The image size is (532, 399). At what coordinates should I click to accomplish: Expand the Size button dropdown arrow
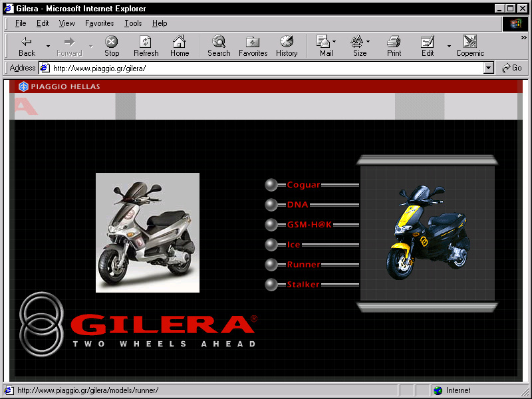368,42
